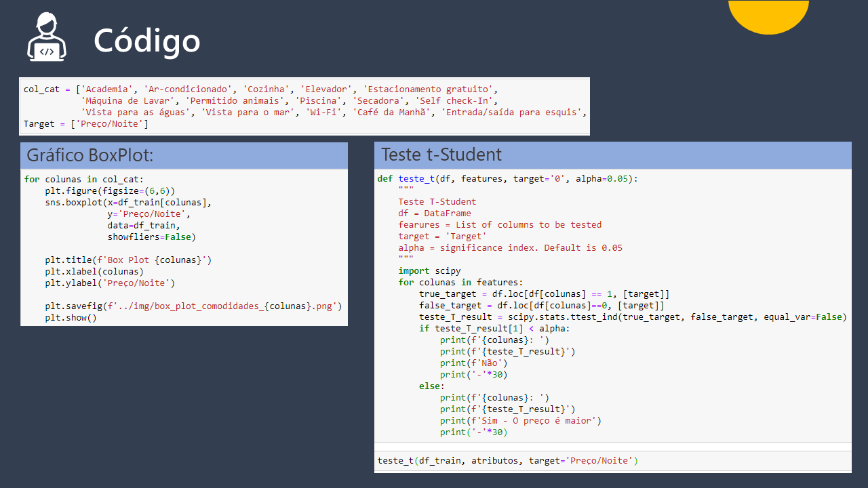Click 'if teste_T_result[1] < alpha:' line
This screenshot has width=868, height=488.
click(x=494, y=329)
